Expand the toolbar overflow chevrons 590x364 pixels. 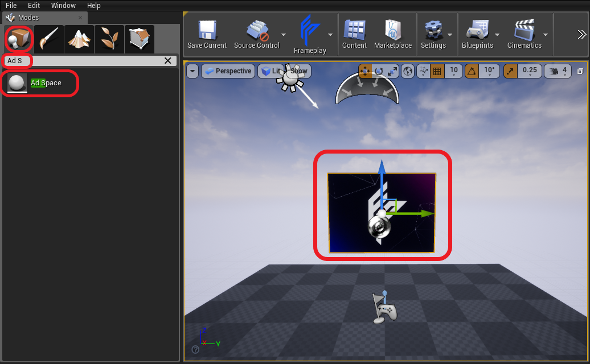(x=581, y=35)
